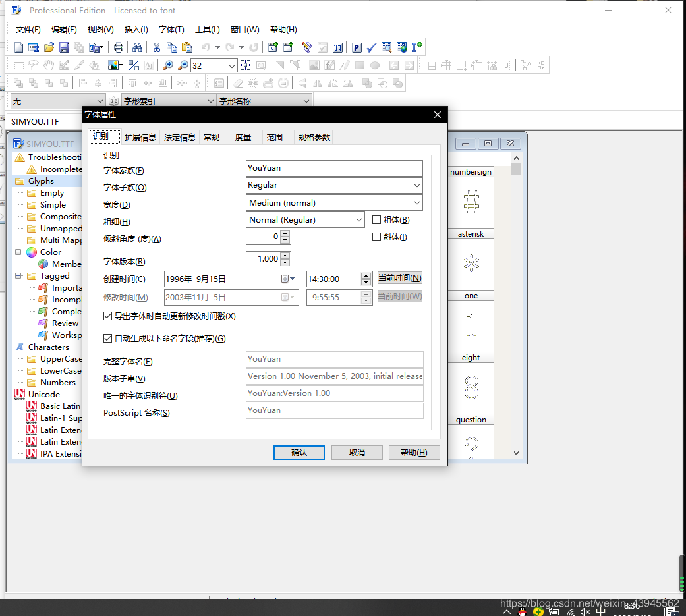The image size is (686, 616).
Task: Click the Redo arrow icon
Action: pyautogui.click(x=230, y=47)
